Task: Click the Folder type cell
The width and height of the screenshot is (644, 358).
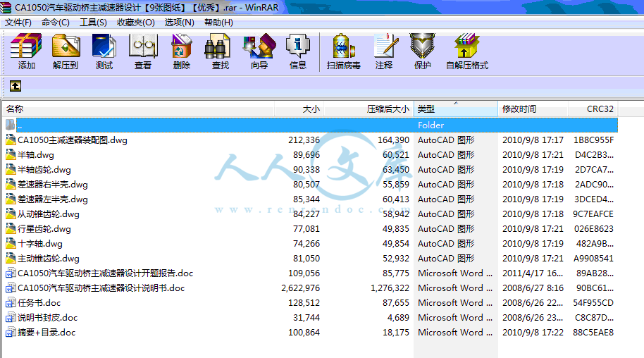Action: (x=431, y=125)
